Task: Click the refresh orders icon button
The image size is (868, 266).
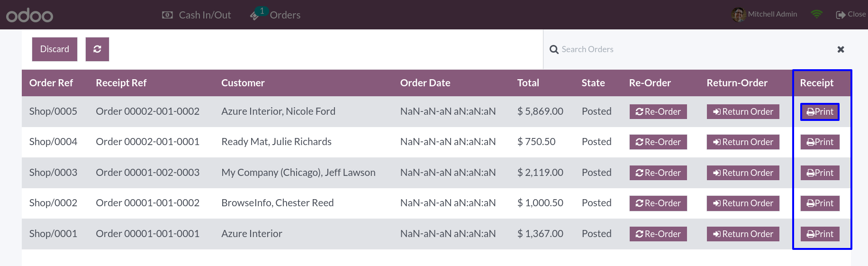Action: coord(97,49)
